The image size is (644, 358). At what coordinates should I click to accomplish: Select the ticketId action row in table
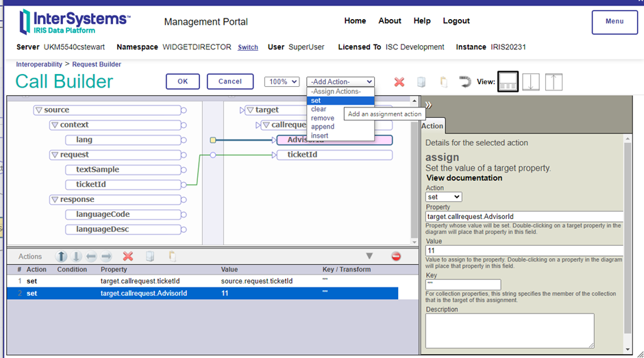(206, 281)
